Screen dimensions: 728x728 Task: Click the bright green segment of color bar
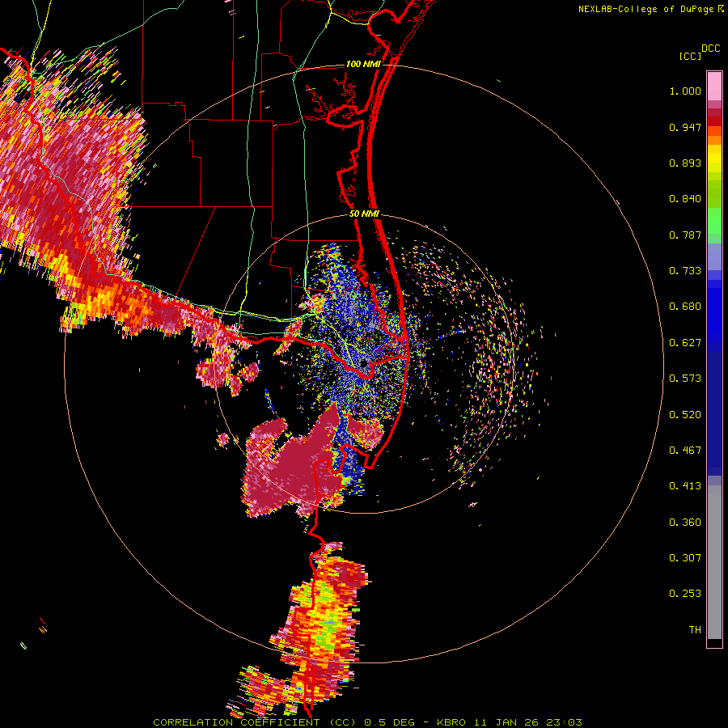[714, 221]
